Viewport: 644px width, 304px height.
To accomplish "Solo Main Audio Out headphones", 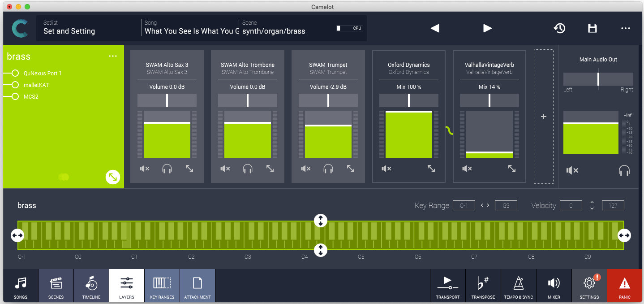I will click(x=624, y=170).
